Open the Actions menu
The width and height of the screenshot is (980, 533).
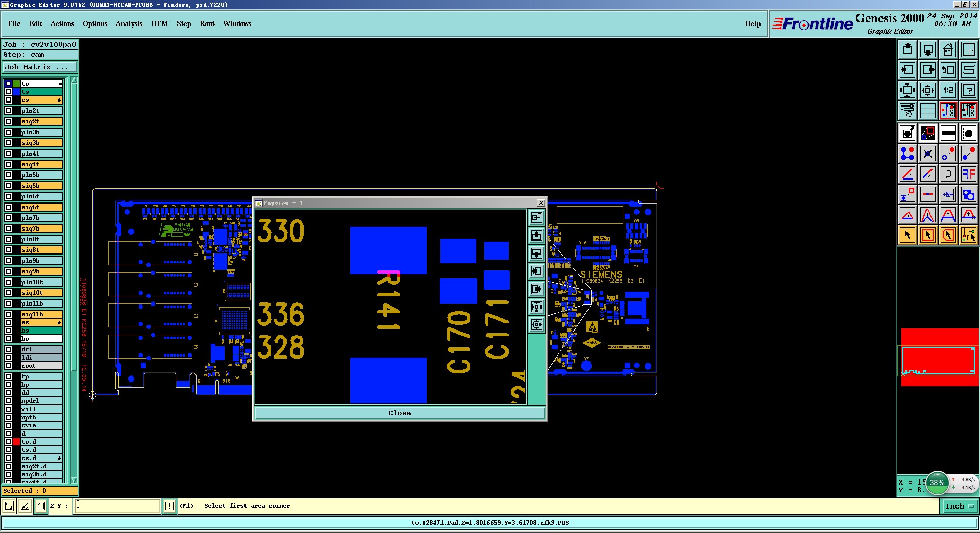pyautogui.click(x=62, y=23)
